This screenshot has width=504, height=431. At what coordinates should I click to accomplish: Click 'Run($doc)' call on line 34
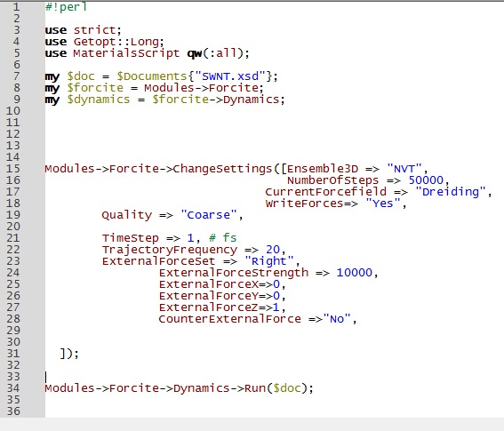point(279,388)
